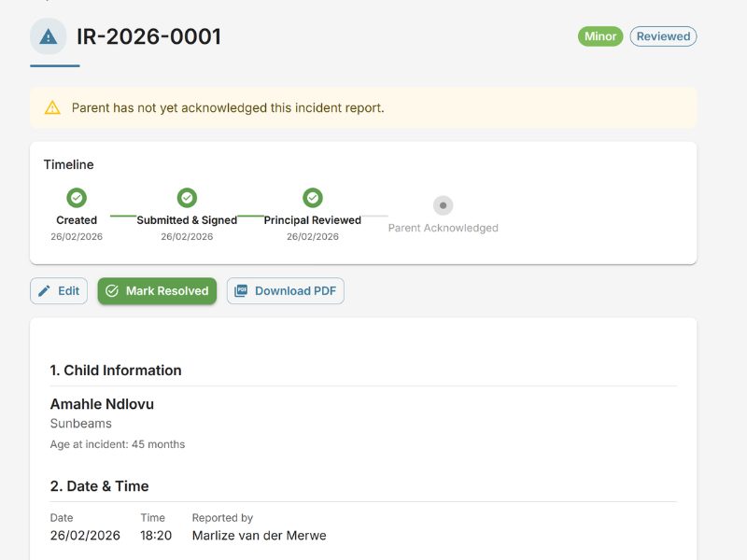Open the report with the Edit button
Viewport: 747px width, 560px height.
click(59, 290)
